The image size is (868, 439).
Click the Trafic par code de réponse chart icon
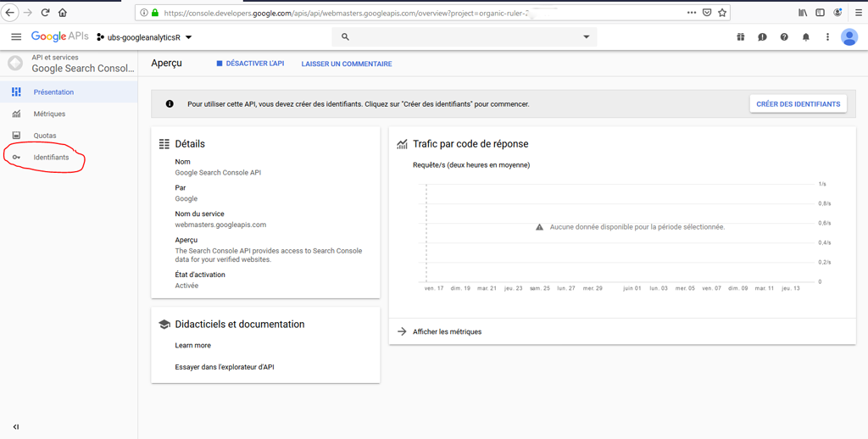[402, 144]
